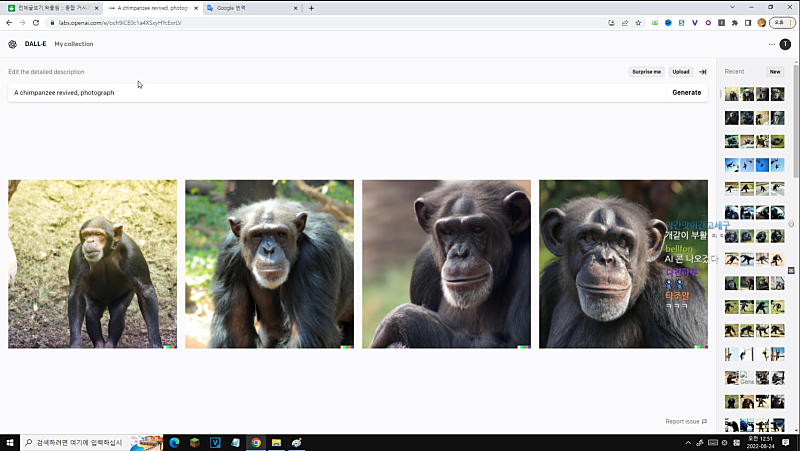The image size is (800, 451).
Task: Click the Windows Start button
Action: click(x=11, y=442)
